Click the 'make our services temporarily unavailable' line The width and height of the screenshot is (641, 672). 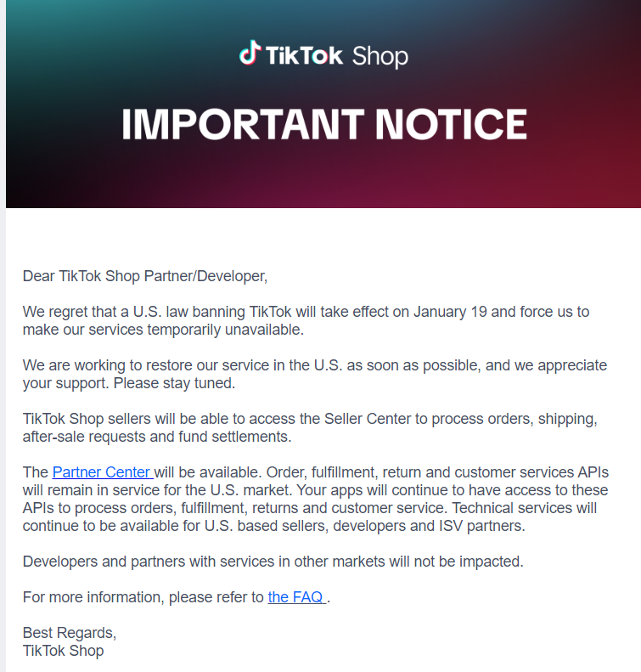tap(163, 330)
